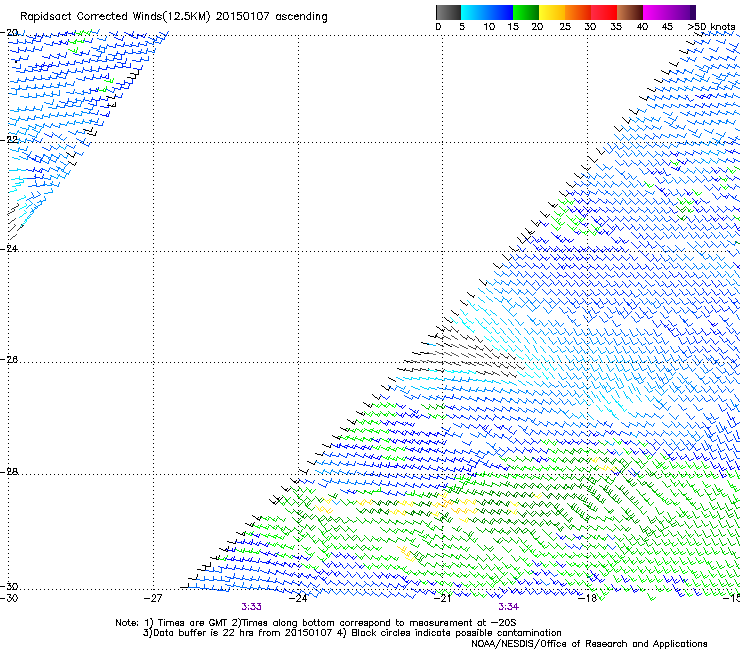This screenshot has height=650, width=740.
Task: Click the grey 0-5 knots legend segment
Action: click(x=449, y=12)
